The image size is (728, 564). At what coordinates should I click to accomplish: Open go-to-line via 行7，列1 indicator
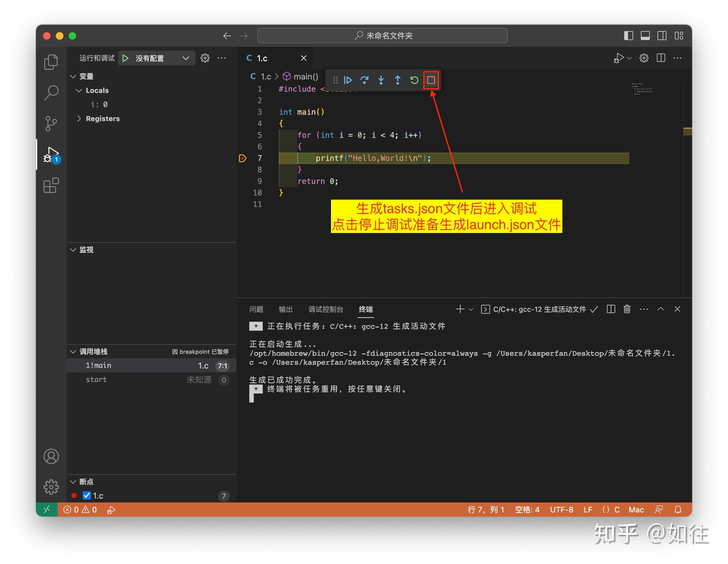486,509
